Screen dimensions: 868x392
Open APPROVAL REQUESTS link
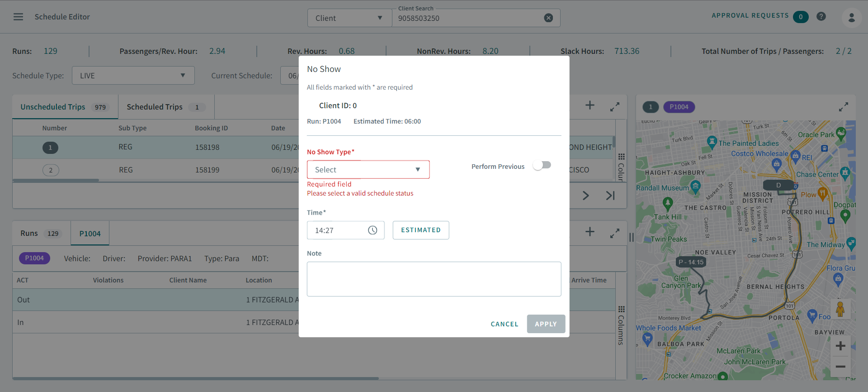(750, 15)
